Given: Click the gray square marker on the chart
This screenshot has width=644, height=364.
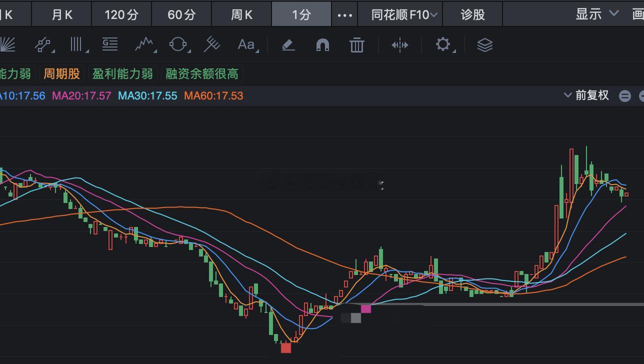Looking at the screenshot, I should (x=356, y=318).
